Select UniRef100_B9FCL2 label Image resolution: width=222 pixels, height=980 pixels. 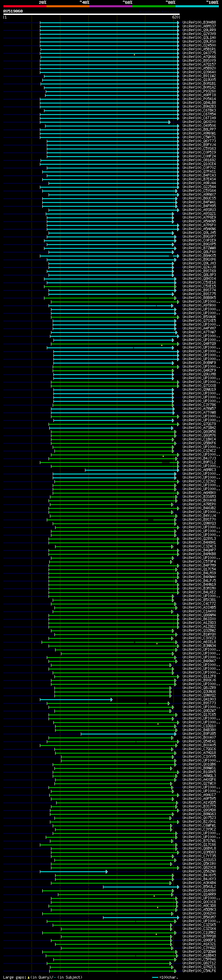[x=199, y=462]
